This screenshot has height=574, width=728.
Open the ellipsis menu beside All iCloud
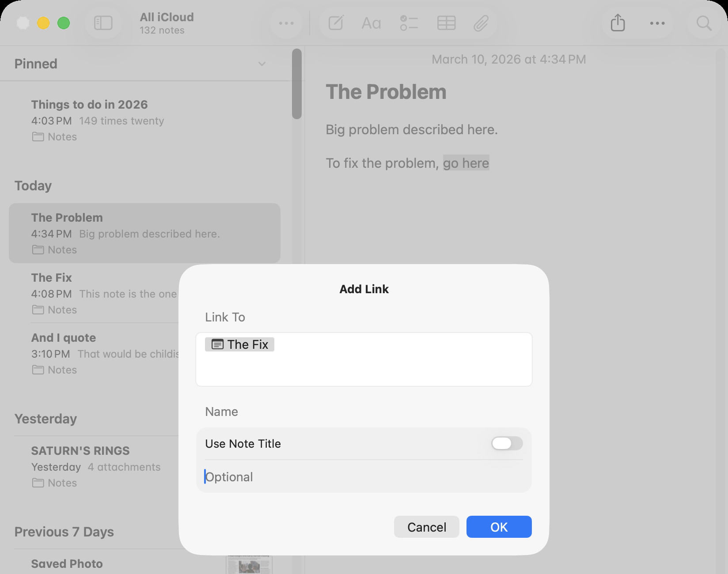click(286, 23)
